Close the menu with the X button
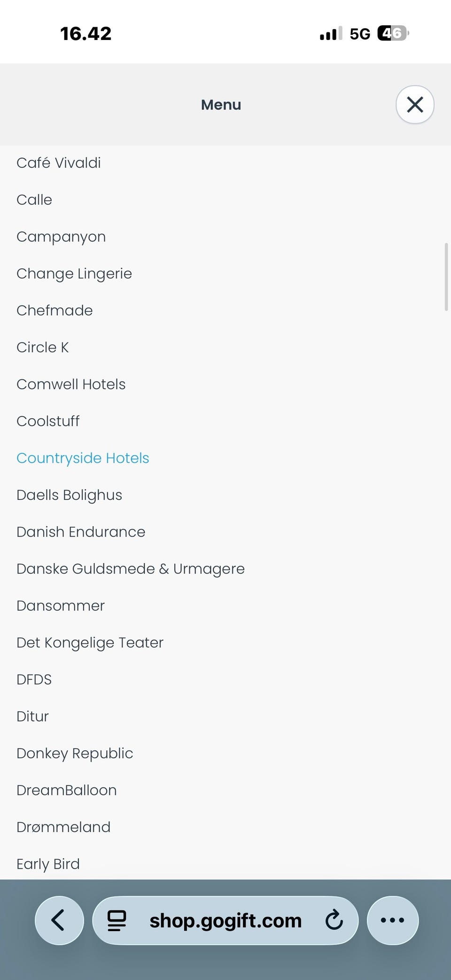 tap(415, 104)
